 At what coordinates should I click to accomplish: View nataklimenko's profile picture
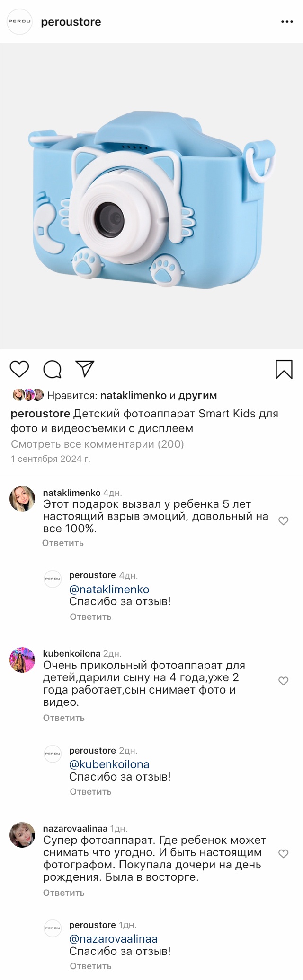[x=22, y=499]
